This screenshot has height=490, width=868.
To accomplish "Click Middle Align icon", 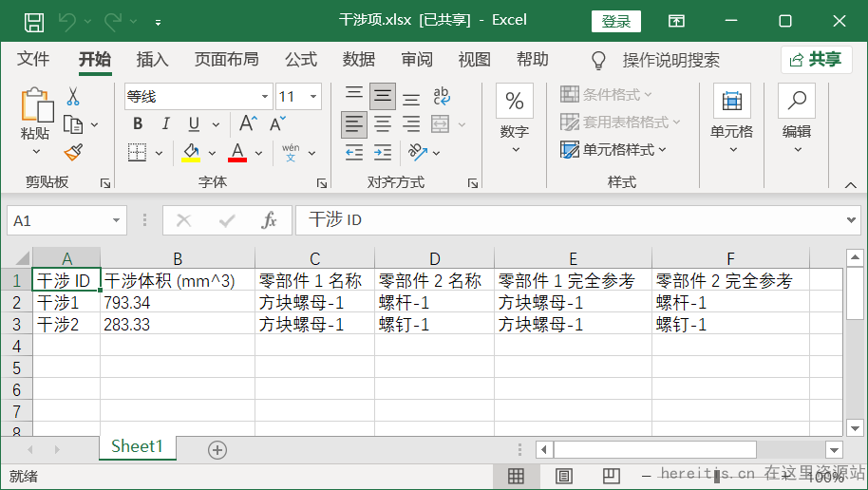I will coord(382,96).
